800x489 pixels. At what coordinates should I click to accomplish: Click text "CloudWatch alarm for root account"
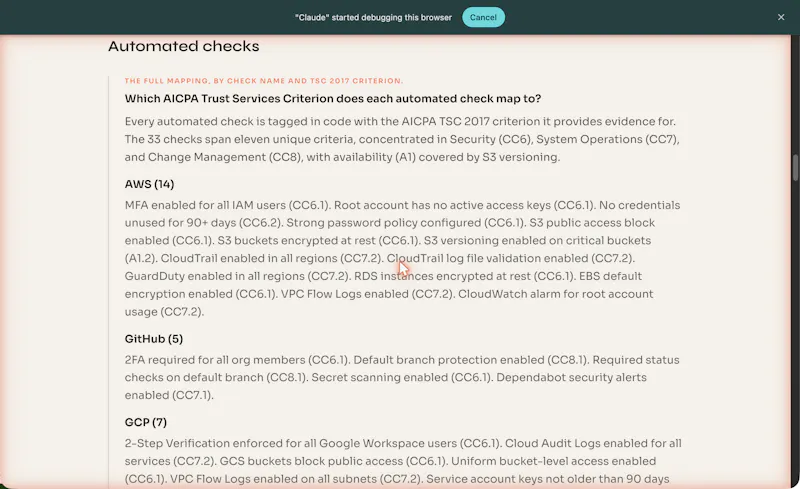556,294
